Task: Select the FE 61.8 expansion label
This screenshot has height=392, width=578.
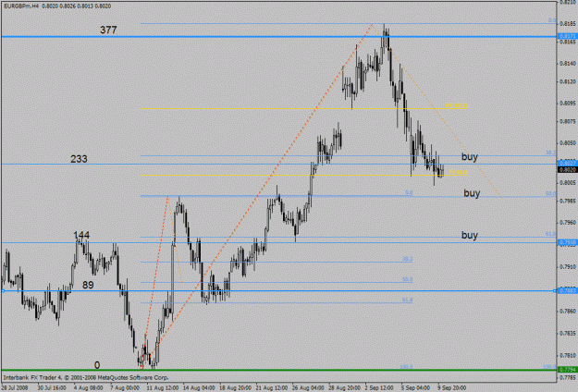Action: tap(458, 172)
